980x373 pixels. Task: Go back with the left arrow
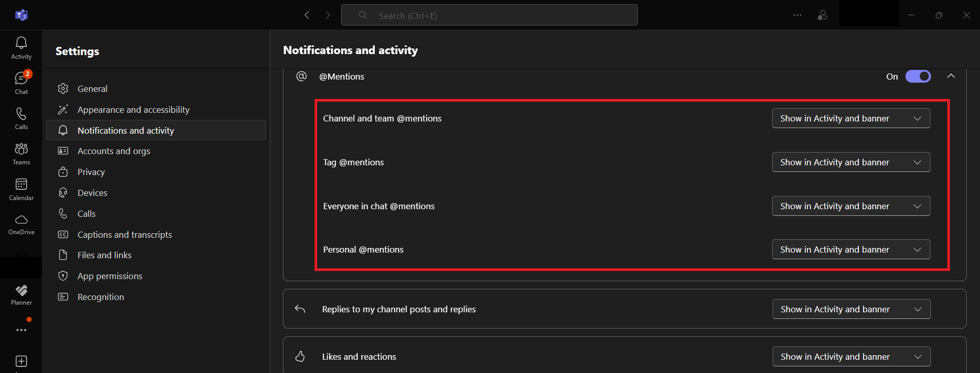(307, 15)
